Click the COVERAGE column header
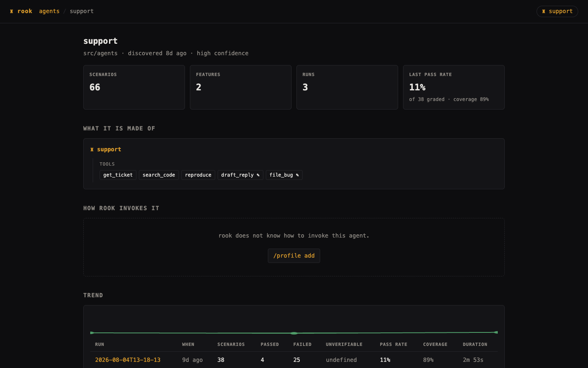588x368 pixels. coord(435,344)
